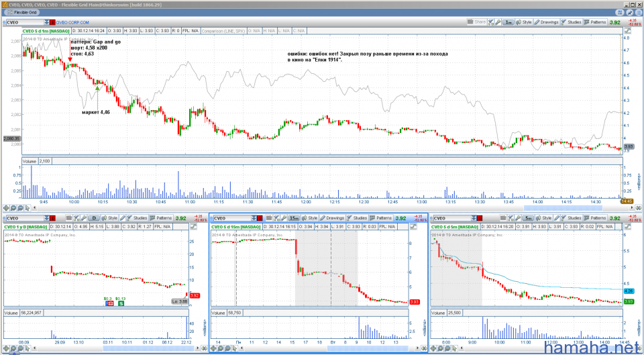This screenshot has width=644, height=355.
Task: Open the 5m timeframe selector
Action: pos(528,218)
